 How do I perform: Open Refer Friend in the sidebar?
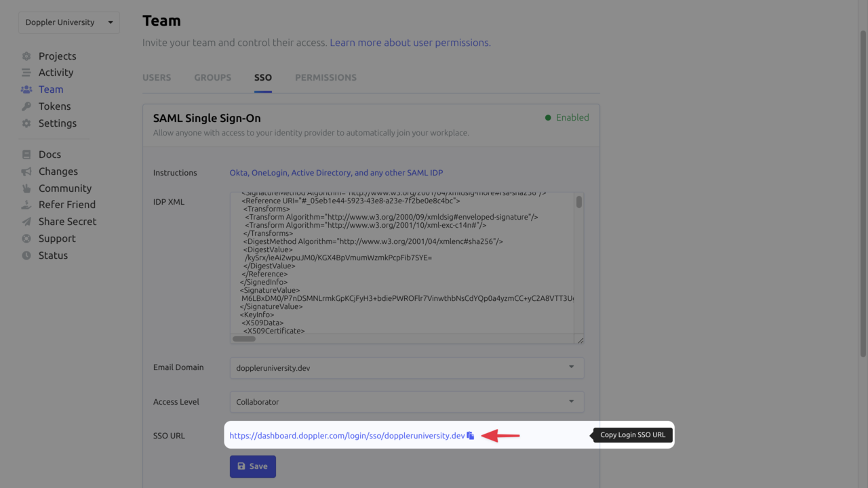(67, 205)
